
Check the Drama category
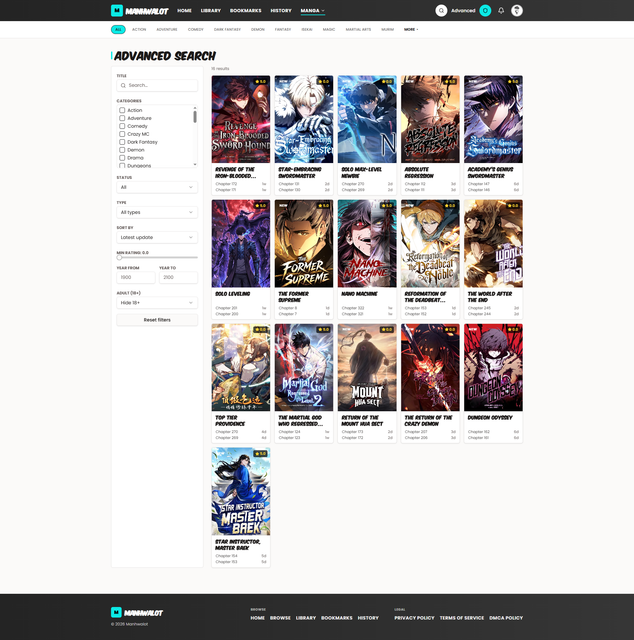point(122,158)
